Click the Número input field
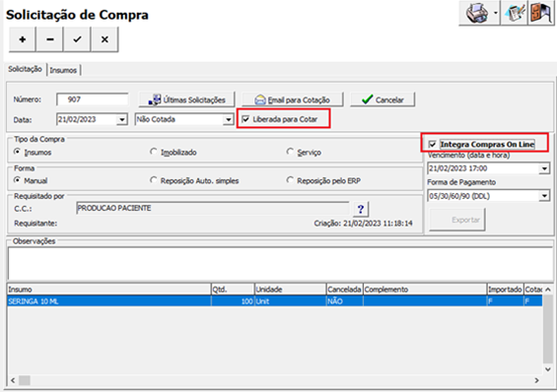557x392 pixels. pos(93,99)
